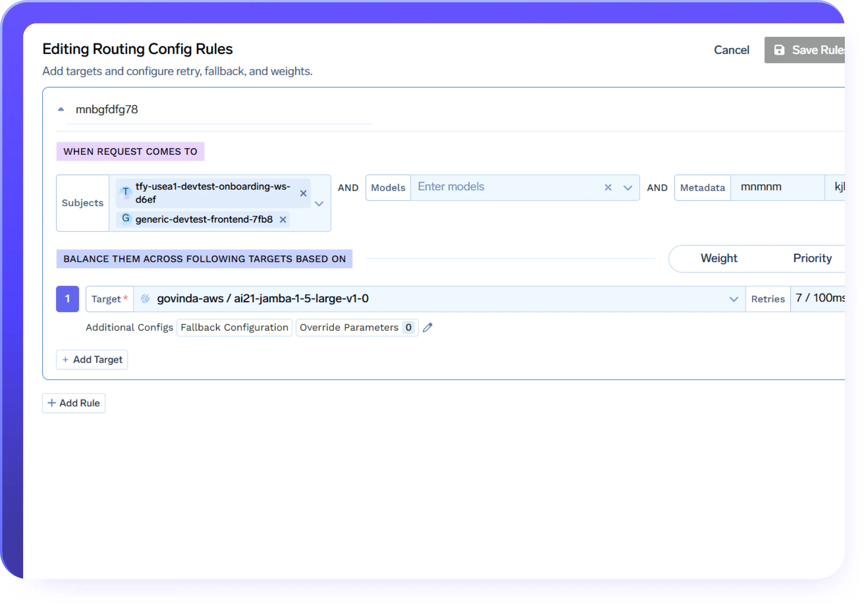This screenshot has height=608, width=868.
Task: Click Add Target to add another target
Action: point(91,359)
